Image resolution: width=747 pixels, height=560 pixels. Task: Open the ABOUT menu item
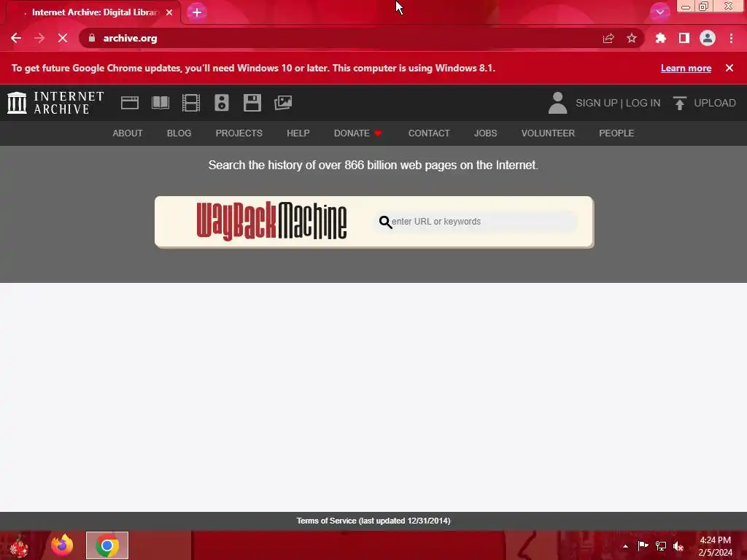click(128, 133)
